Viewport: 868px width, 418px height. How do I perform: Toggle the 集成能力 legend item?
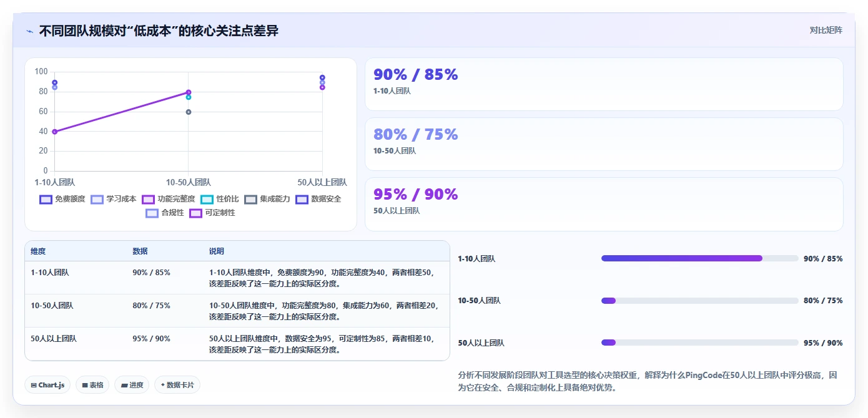[267, 199]
